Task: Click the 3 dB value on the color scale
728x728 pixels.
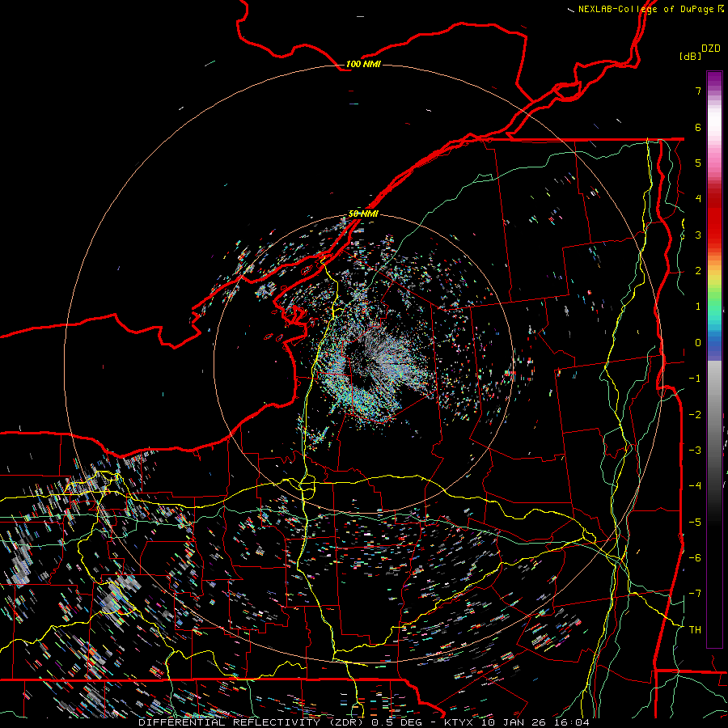Action: (x=698, y=235)
